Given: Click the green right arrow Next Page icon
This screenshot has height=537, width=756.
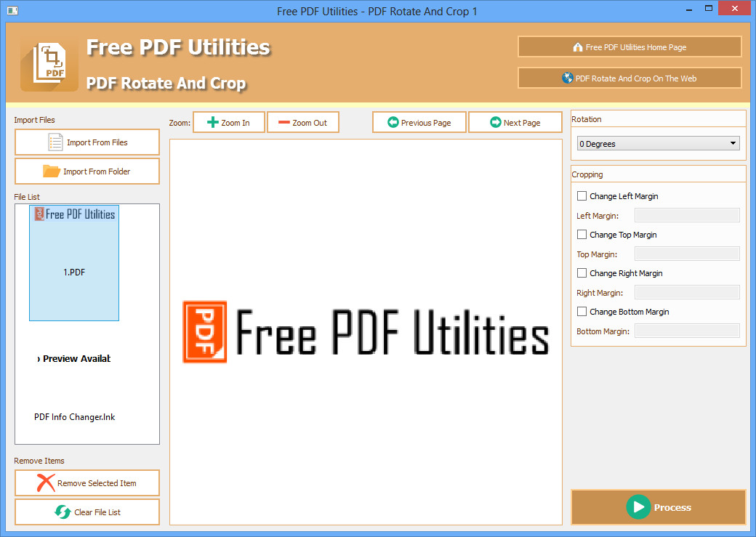Looking at the screenshot, I should [496, 122].
